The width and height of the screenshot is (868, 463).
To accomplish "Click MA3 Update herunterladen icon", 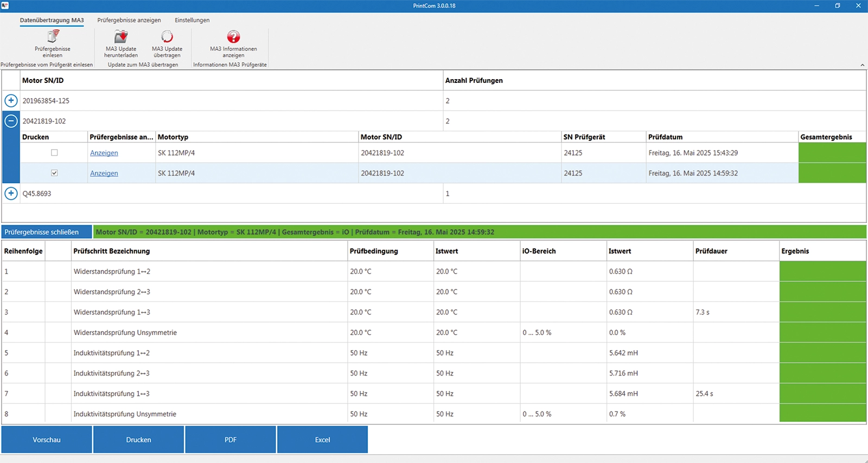I will pos(121,37).
